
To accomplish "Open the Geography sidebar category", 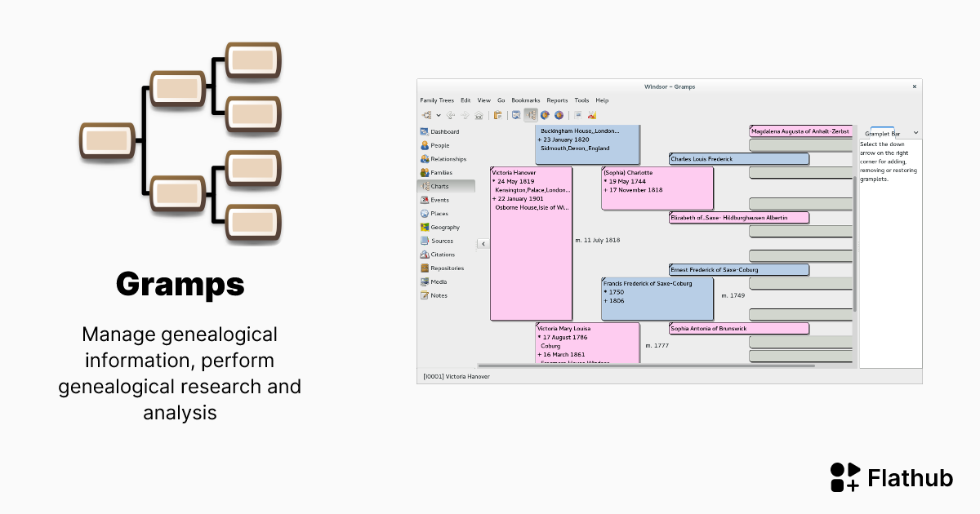I will pos(445,228).
